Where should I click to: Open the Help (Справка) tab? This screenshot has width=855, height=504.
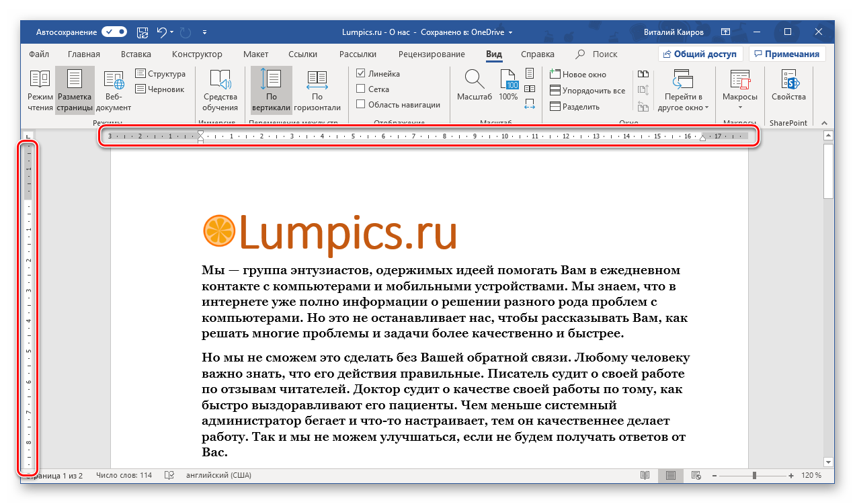click(x=538, y=54)
